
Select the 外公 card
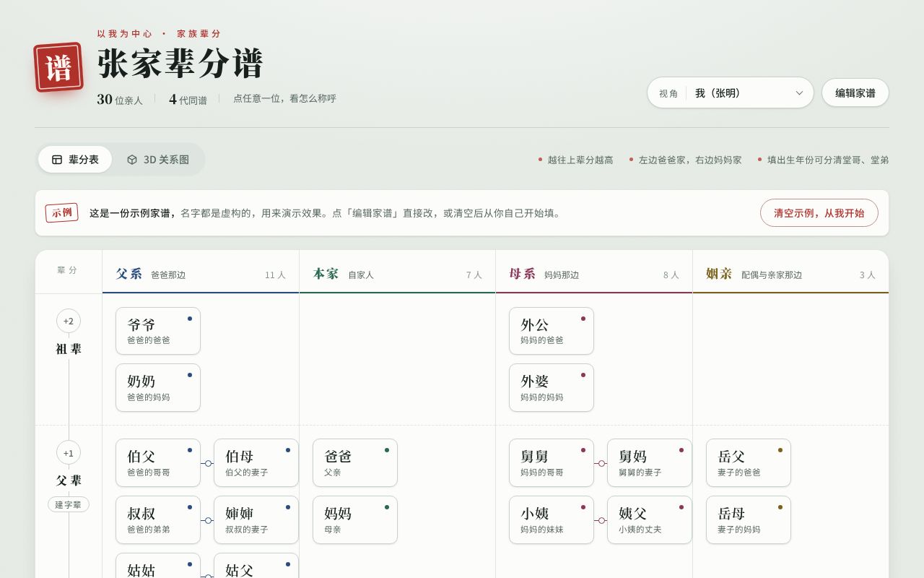click(552, 331)
